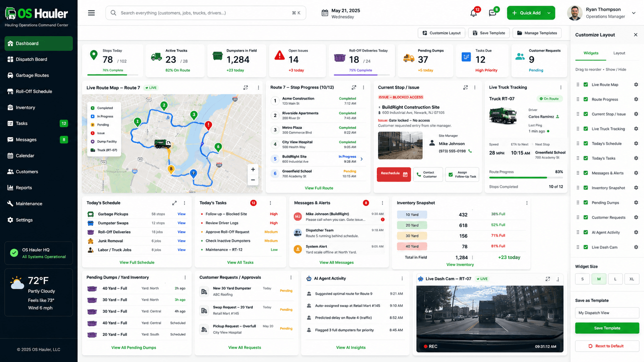Image resolution: width=644 pixels, height=362 pixels.
Task: Toggle the hamburger sidebar menu icon
Action: click(91, 13)
